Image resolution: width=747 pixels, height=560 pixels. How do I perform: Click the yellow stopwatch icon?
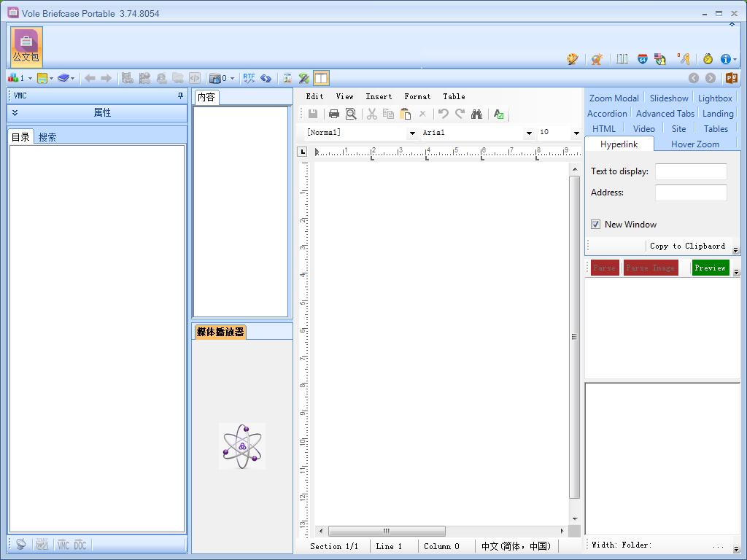click(707, 59)
